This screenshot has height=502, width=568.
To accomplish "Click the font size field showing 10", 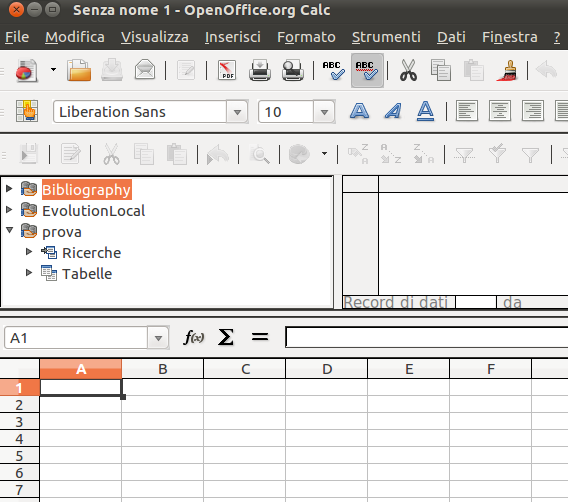I will click(286, 112).
